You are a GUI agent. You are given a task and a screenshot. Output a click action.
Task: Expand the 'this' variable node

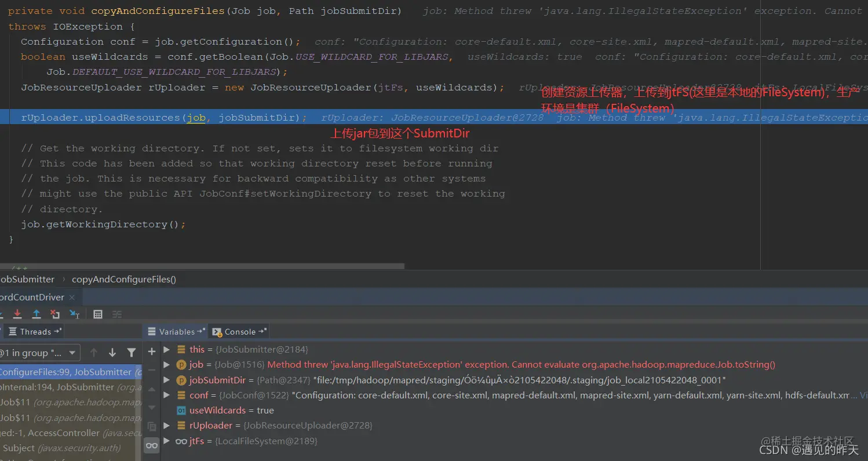pyautogui.click(x=167, y=350)
